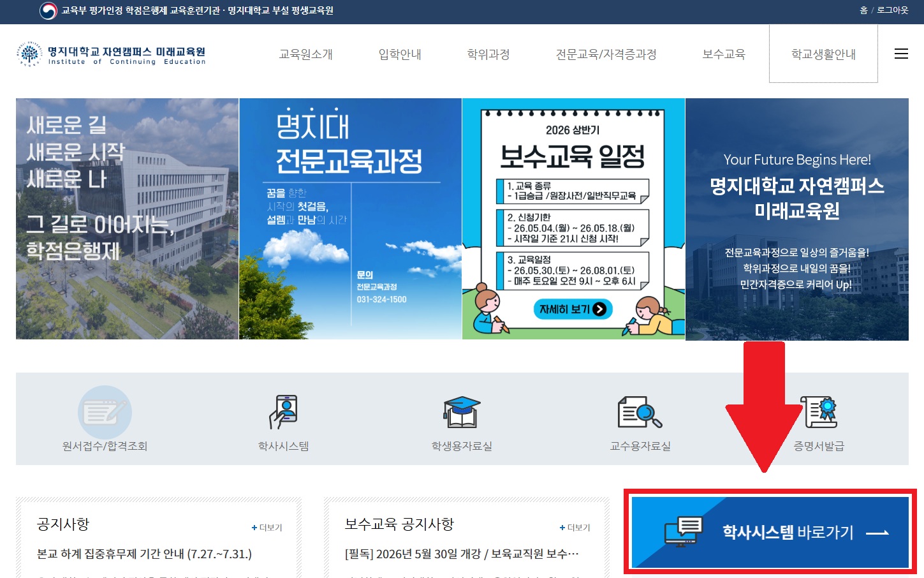Open the 학위과정 menu
This screenshot has width=924, height=578.
coord(488,54)
